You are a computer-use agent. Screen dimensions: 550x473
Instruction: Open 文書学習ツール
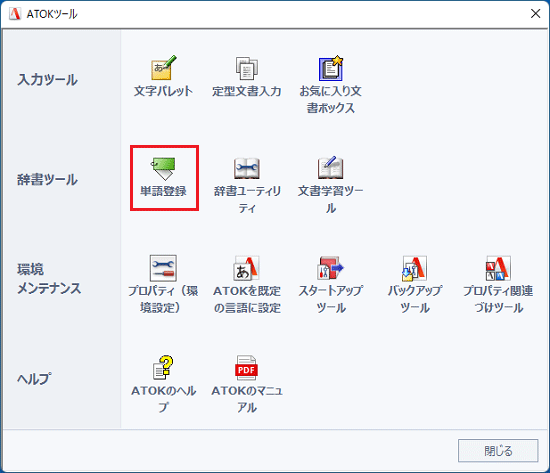[330, 185]
